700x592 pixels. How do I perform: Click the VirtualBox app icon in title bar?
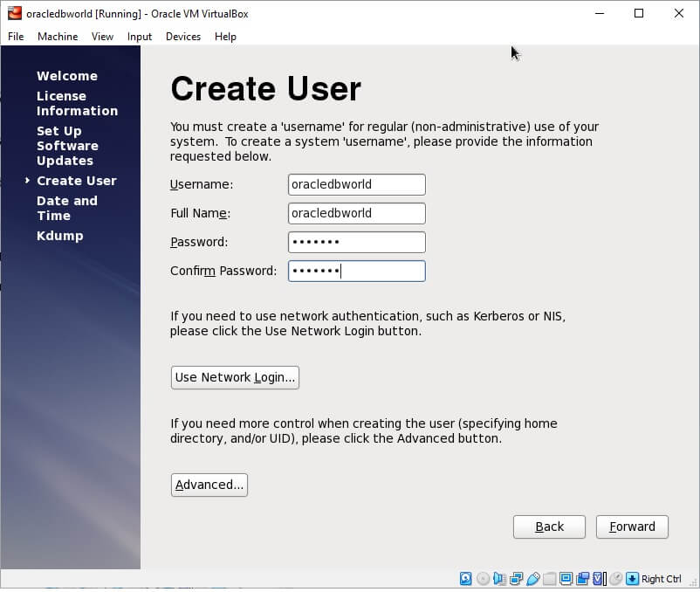point(14,13)
